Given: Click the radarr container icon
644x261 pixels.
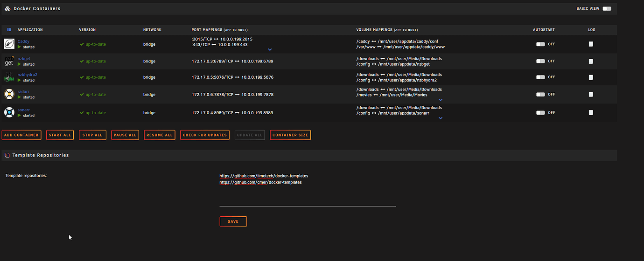Looking at the screenshot, I should point(9,94).
